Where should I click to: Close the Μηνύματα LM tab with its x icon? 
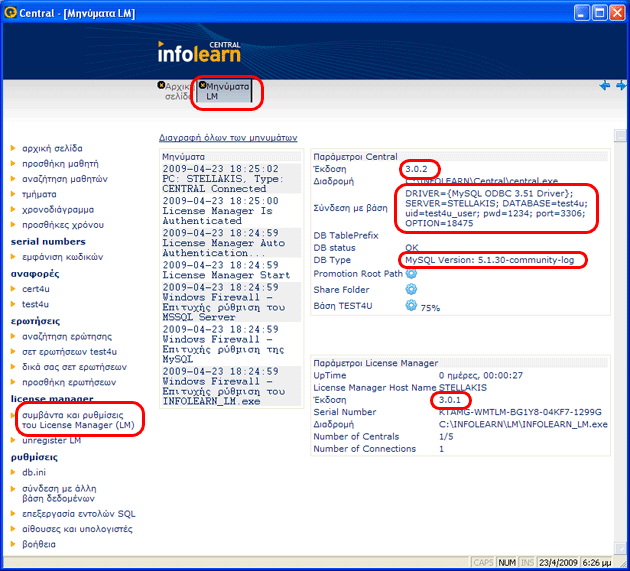click(x=202, y=85)
